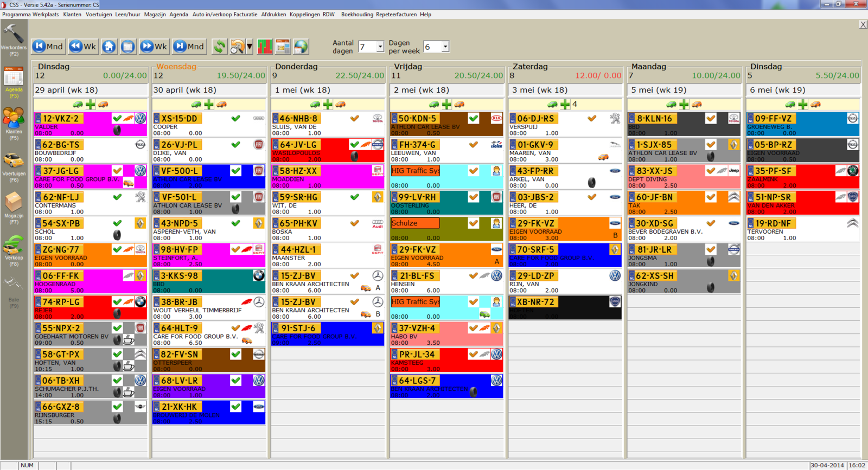Toggle checkmark on 50-KDN-5 appointment
Viewport: 868px width, 470px height.
(474, 118)
